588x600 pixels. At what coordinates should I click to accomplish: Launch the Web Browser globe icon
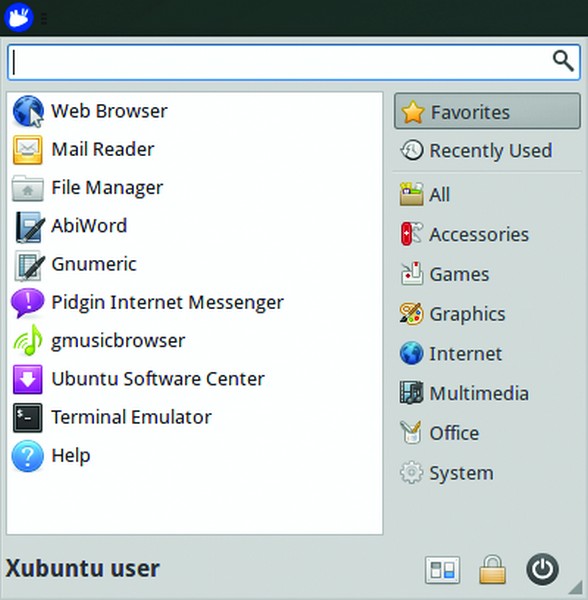pyautogui.click(x=28, y=111)
